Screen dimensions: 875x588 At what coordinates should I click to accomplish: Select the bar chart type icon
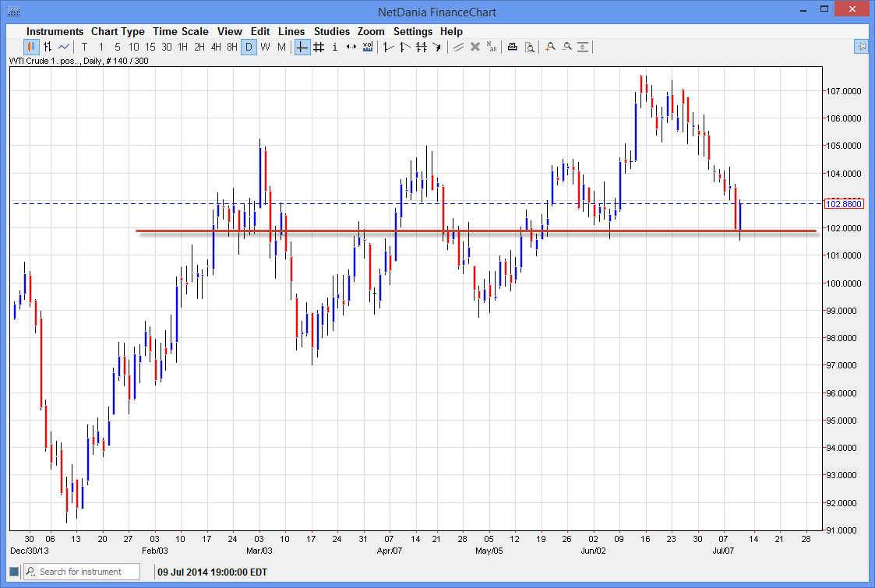pos(47,47)
